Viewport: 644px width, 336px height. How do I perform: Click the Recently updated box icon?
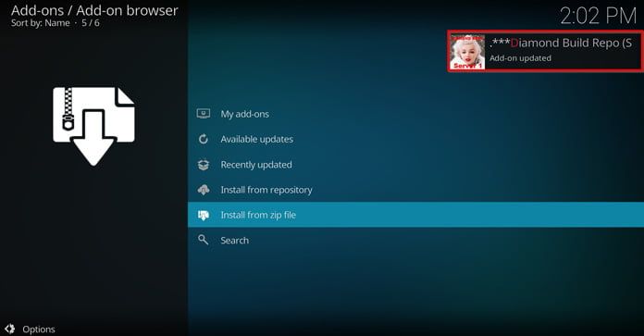point(204,165)
